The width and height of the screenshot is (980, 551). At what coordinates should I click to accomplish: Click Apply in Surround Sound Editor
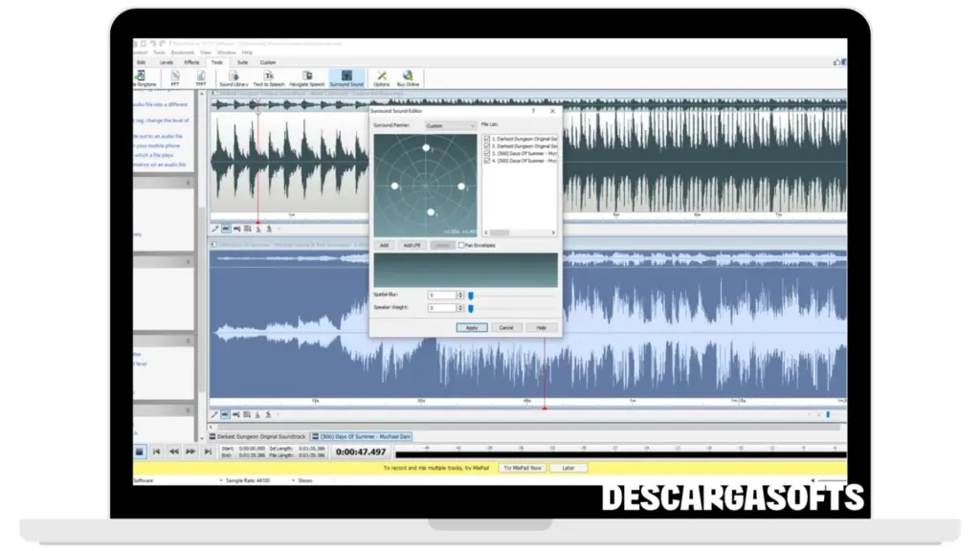[x=472, y=327]
